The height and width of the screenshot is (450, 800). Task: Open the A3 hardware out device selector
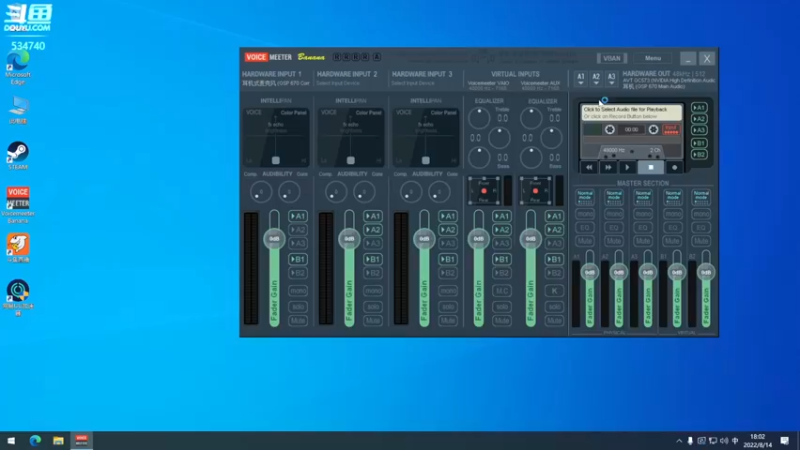coord(611,79)
